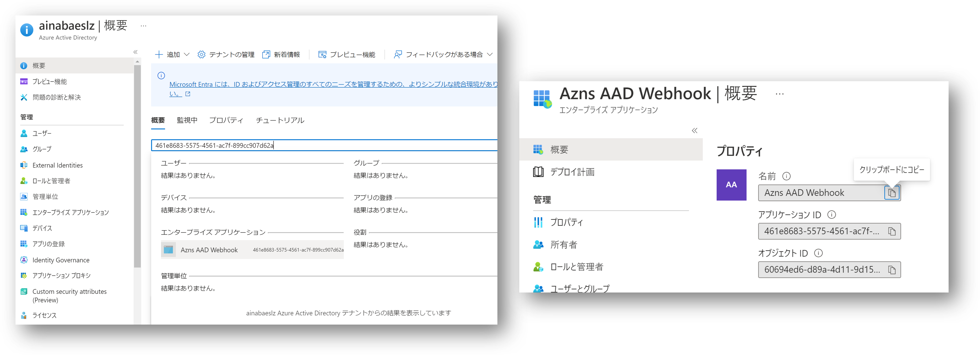980x356 pixels.
Task: Open ellipsis menu beside Azns AAD Webhook title
Action: [x=780, y=94]
